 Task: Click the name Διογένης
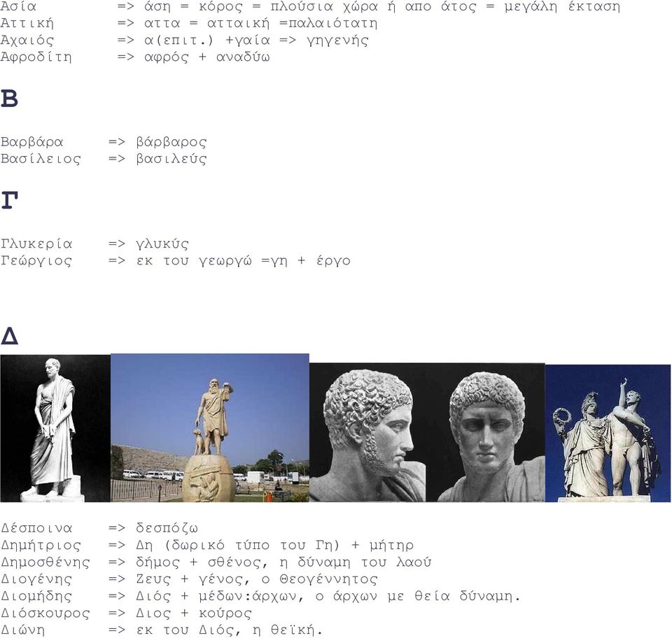coord(36,579)
